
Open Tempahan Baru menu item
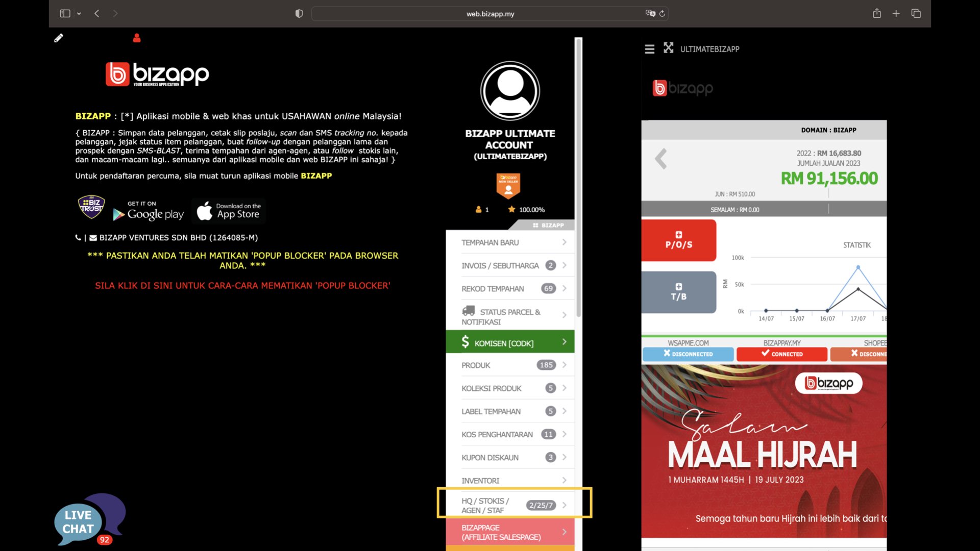(510, 242)
